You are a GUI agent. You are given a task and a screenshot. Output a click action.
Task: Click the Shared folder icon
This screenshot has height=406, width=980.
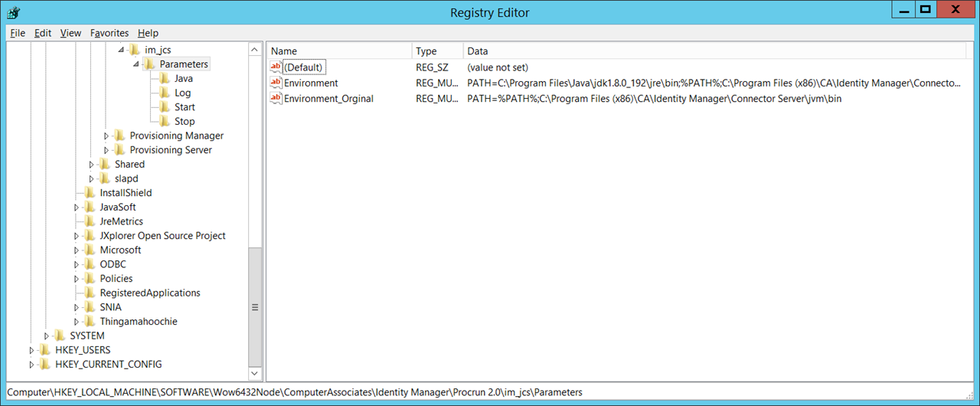[104, 164]
